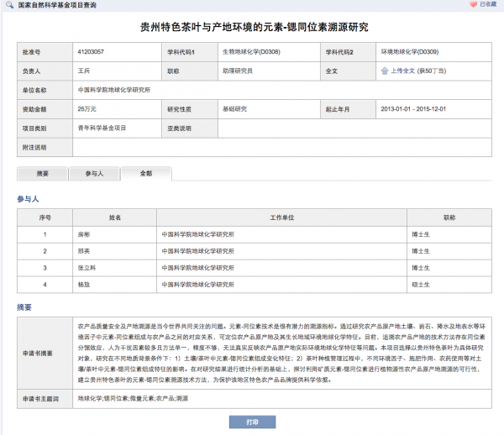Open the 已收藏 favorites link

[488, 4]
